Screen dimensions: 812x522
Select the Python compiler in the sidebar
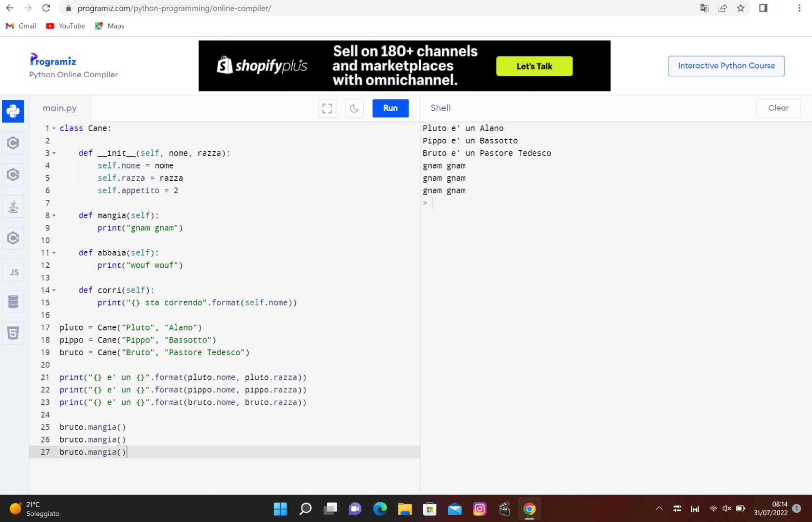13,111
